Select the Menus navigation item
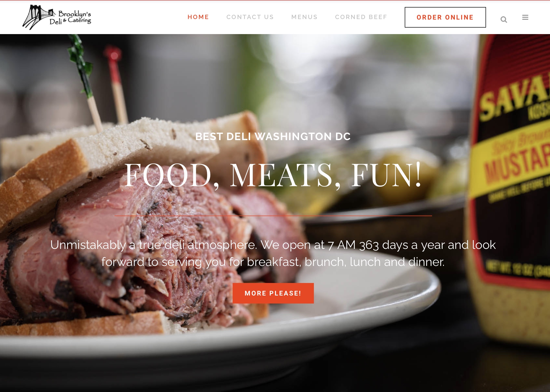The height and width of the screenshot is (392, 550). pyautogui.click(x=304, y=17)
